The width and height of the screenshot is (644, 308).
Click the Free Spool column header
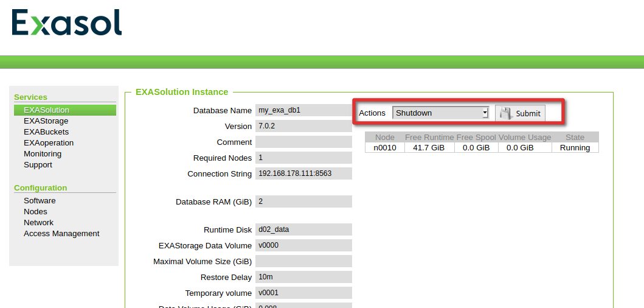point(476,138)
